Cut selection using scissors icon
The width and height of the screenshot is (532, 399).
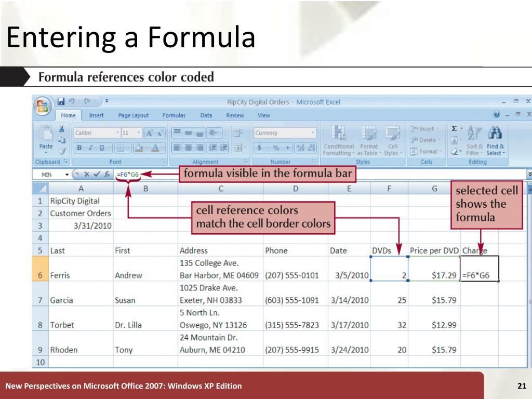pos(62,129)
